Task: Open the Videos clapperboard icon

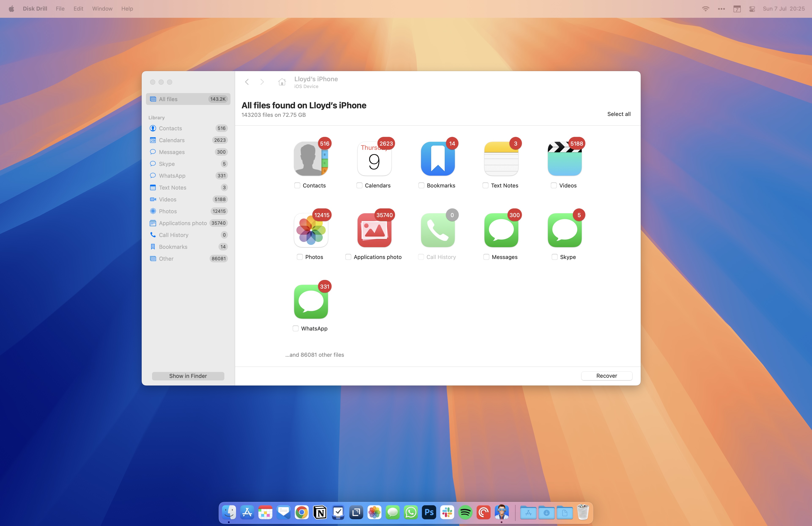Action: pyautogui.click(x=565, y=159)
